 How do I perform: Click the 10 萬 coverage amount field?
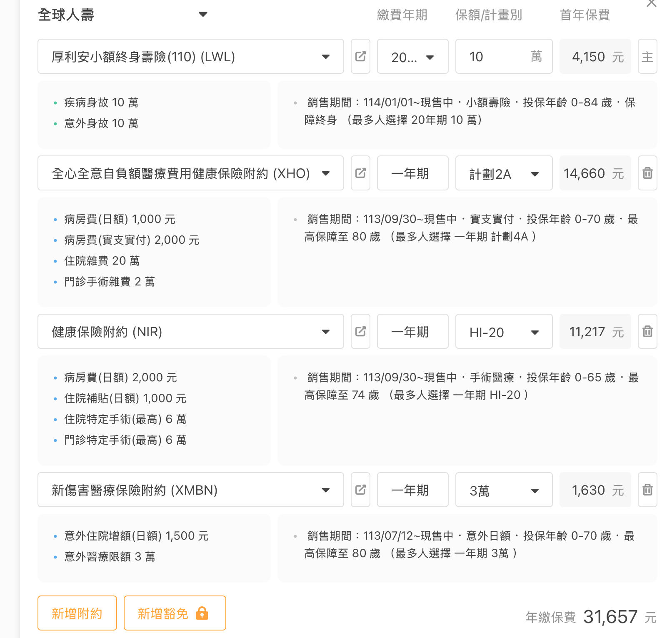504,56
